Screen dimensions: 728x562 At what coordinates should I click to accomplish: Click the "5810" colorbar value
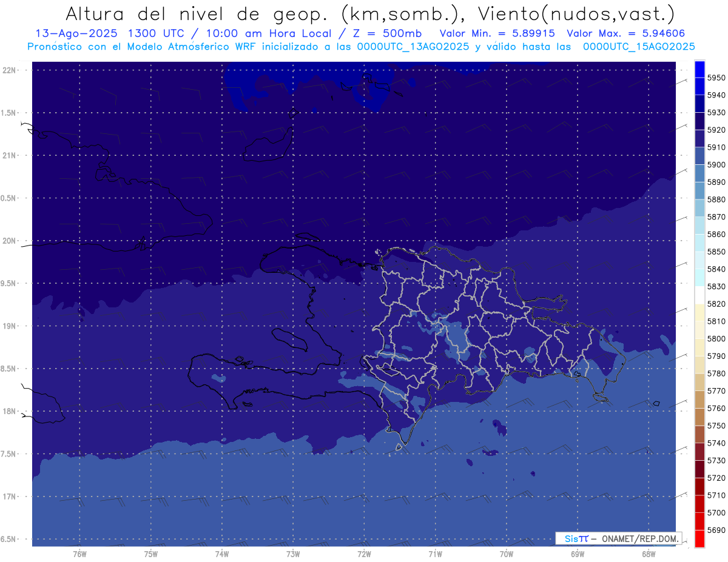(x=716, y=321)
